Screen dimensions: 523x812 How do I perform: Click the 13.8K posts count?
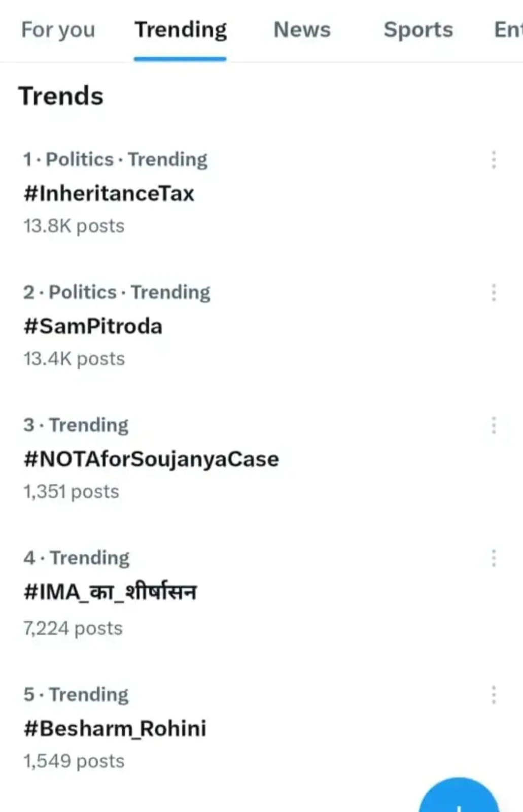pos(74,226)
